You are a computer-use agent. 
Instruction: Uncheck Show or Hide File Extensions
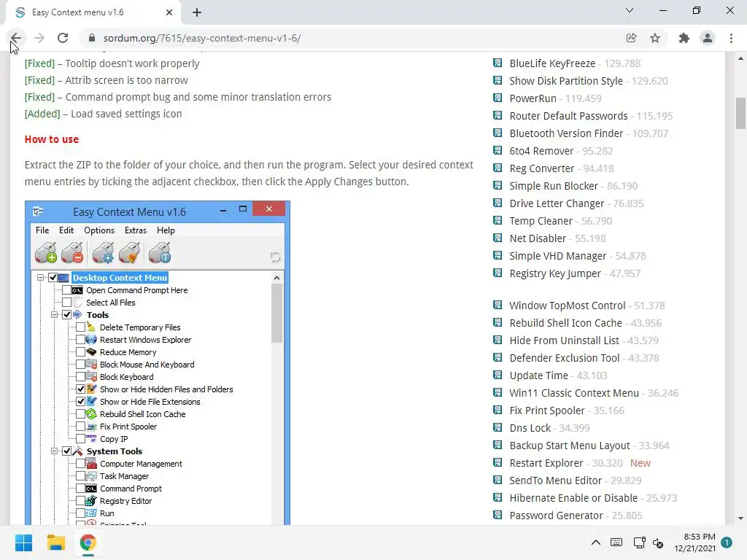point(80,402)
